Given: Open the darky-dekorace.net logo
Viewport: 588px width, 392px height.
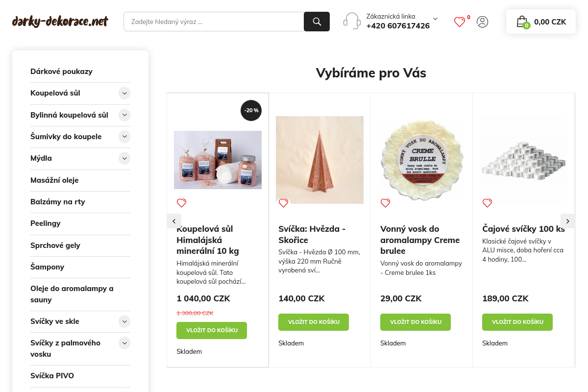Looking at the screenshot, I should coord(60,22).
